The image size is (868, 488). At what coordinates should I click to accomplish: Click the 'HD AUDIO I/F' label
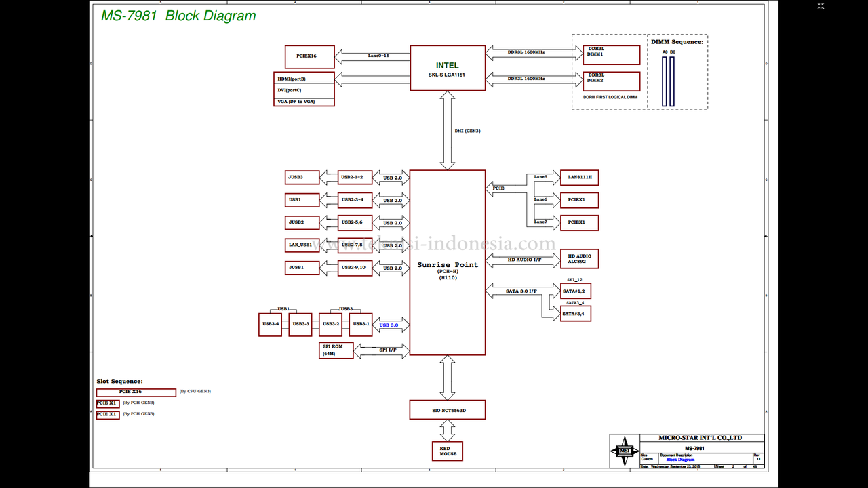525,259
